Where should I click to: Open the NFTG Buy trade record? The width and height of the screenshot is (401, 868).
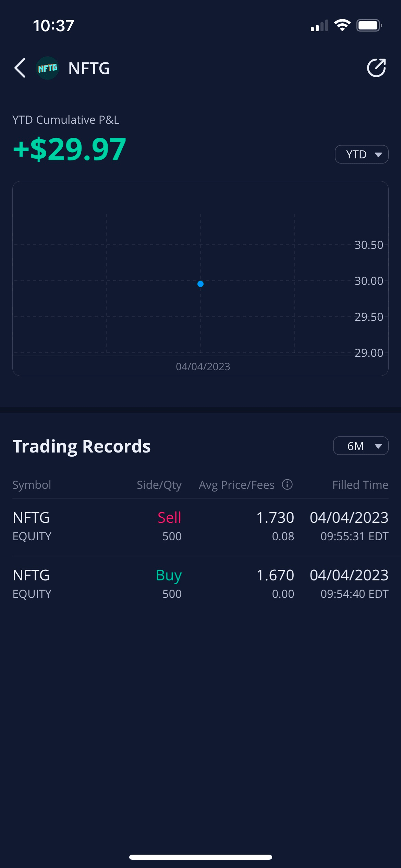click(200, 584)
